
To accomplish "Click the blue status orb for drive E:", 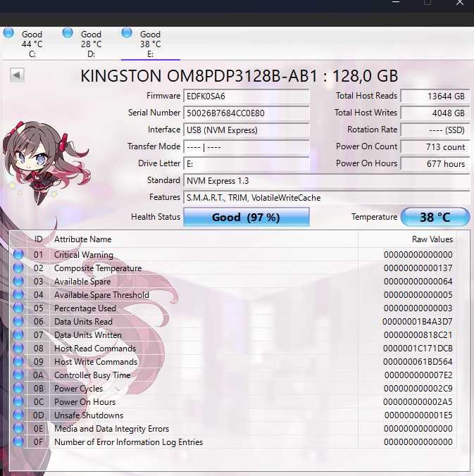I will click(127, 33).
